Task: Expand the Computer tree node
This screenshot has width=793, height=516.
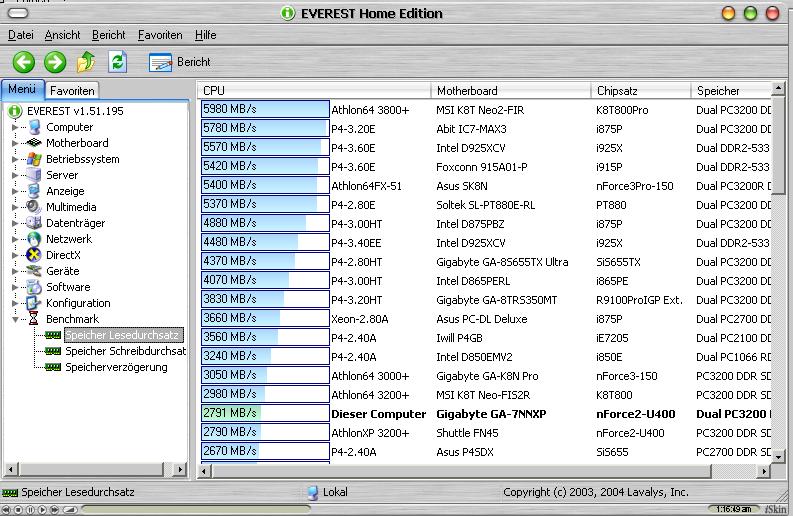Action: click(15, 127)
